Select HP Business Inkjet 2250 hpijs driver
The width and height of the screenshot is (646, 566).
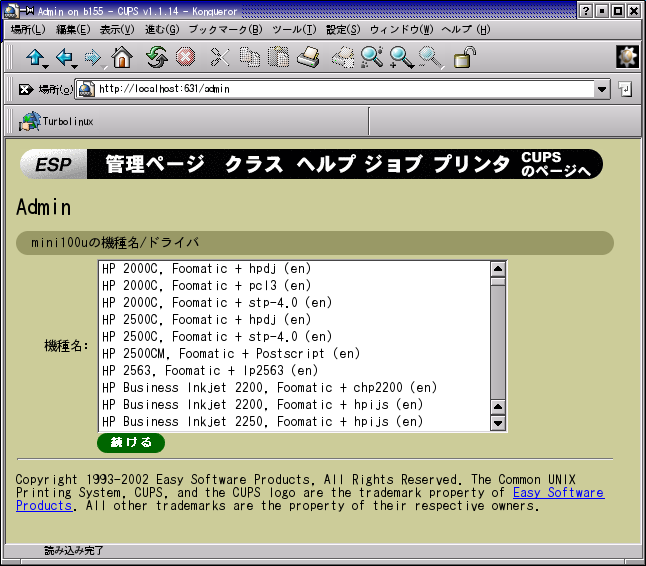[294, 421]
